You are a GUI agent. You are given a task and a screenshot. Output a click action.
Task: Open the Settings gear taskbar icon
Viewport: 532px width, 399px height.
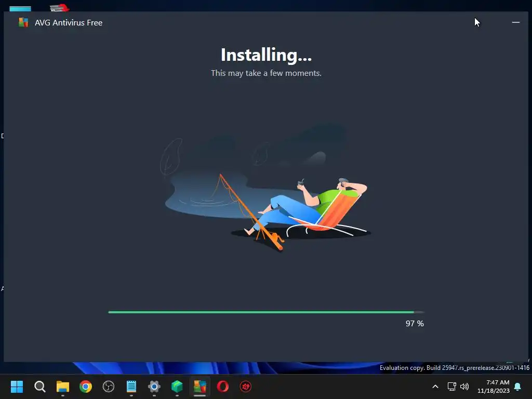click(x=154, y=387)
